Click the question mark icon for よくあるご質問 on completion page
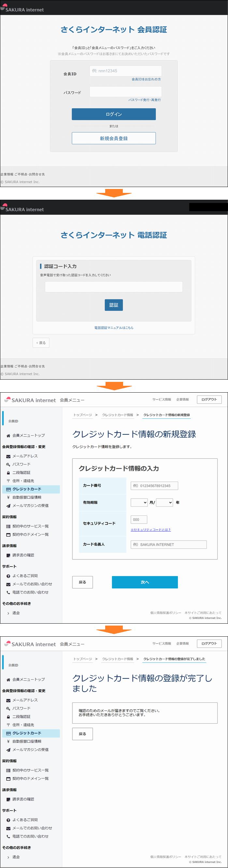The width and height of the screenshot is (228, 868). (x=8, y=820)
